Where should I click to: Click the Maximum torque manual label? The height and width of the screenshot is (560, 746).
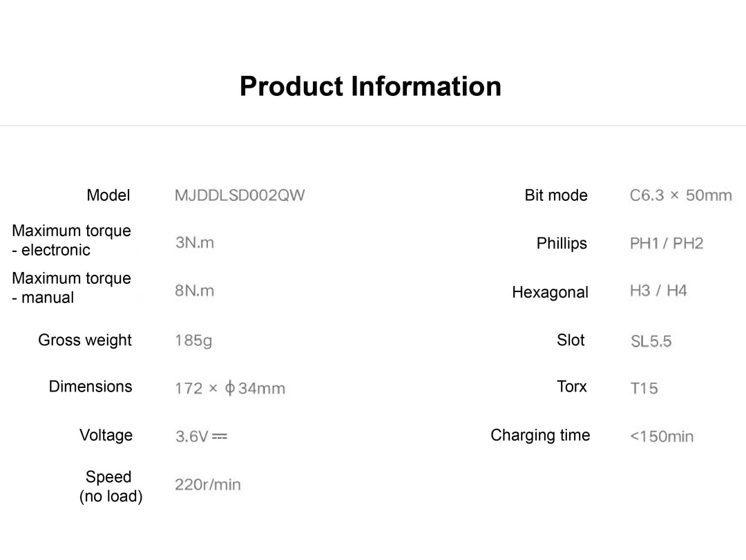(x=71, y=288)
